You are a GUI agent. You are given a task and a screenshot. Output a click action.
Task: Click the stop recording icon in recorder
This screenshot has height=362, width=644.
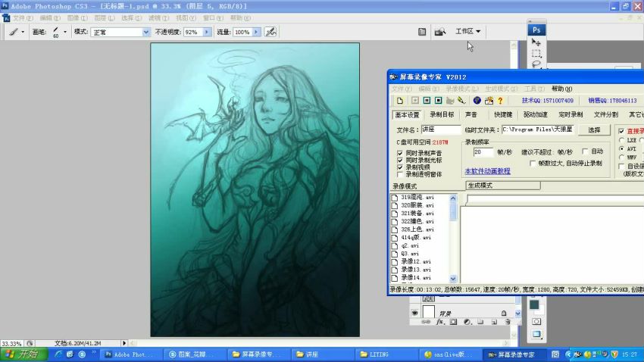438,101
